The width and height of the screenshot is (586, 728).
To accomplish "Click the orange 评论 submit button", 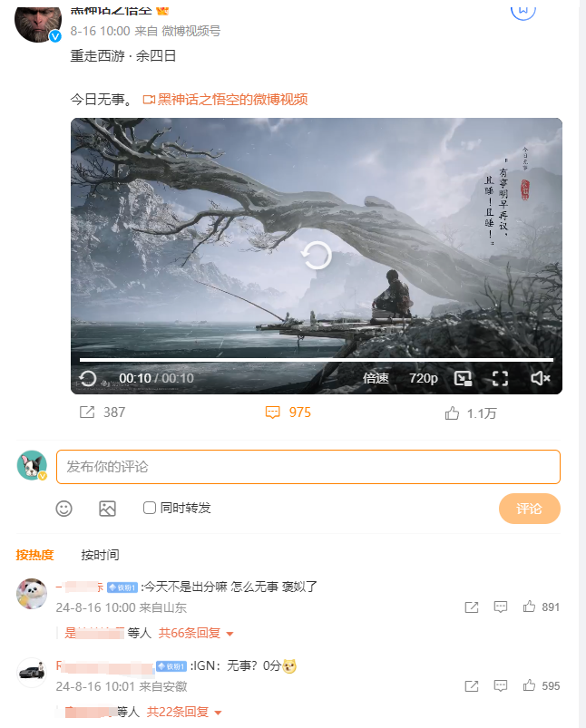I will (x=530, y=509).
